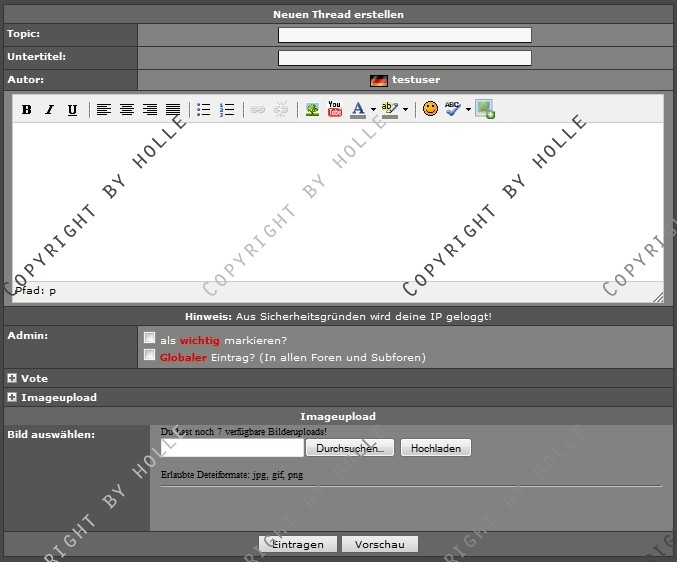This screenshot has width=677, height=562.
Task: Enable the 'Globaler Eintrag' checkbox
Action: (149, 355)
